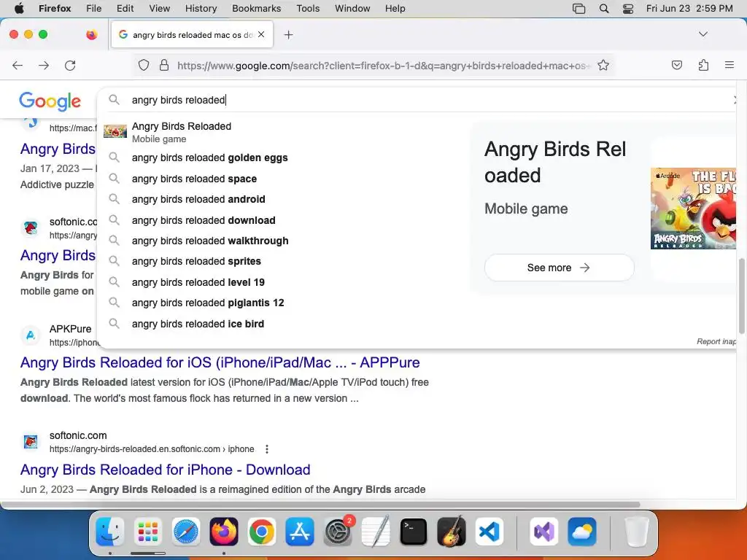Go back with the browser back arrow
This screenshot has width=747, height=560.
click(18, 65)
